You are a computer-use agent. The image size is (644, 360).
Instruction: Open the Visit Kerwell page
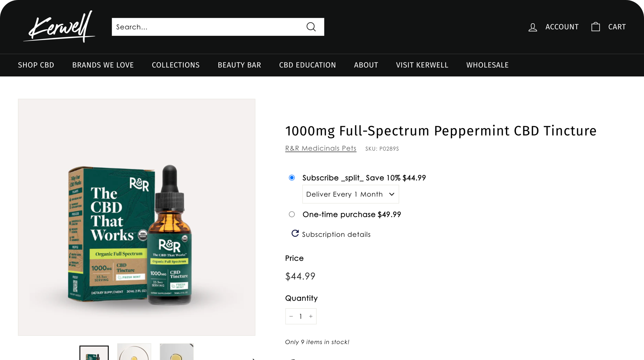click(x=422, y=65)
